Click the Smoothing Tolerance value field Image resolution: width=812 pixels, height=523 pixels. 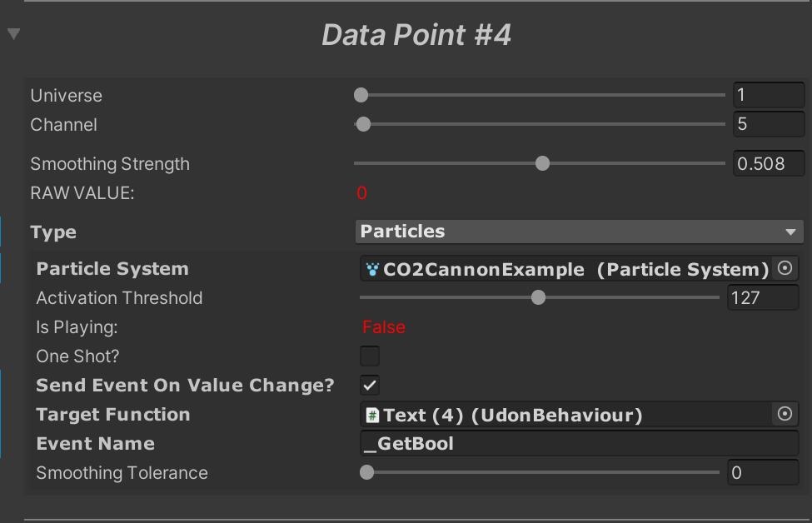point(762,473)
